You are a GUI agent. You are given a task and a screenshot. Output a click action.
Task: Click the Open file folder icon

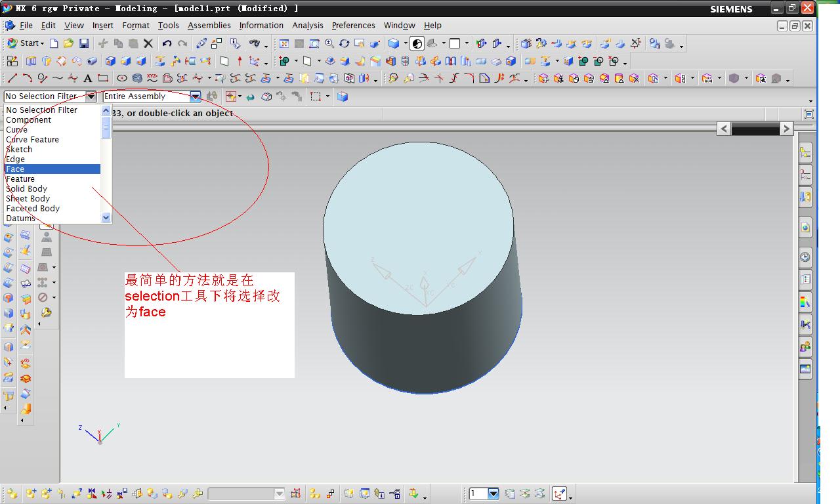pyautogui.click(x=69, y=43)
